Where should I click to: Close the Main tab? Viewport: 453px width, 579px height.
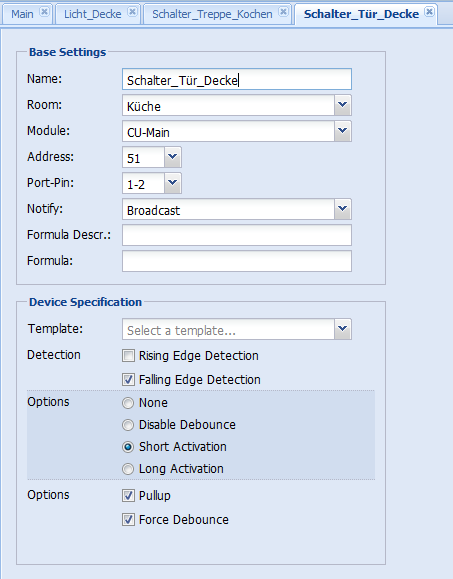pyautogui.click(x=44, y=12)
